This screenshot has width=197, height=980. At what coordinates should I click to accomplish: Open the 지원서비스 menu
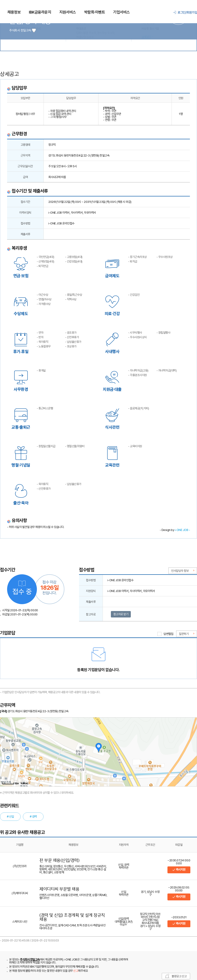[x=68, y=12]
